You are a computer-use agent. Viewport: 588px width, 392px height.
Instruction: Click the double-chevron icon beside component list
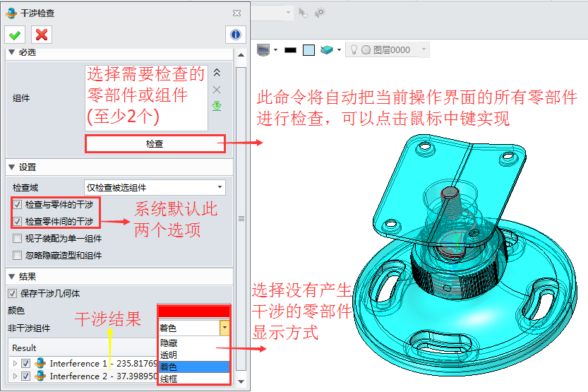217,73
